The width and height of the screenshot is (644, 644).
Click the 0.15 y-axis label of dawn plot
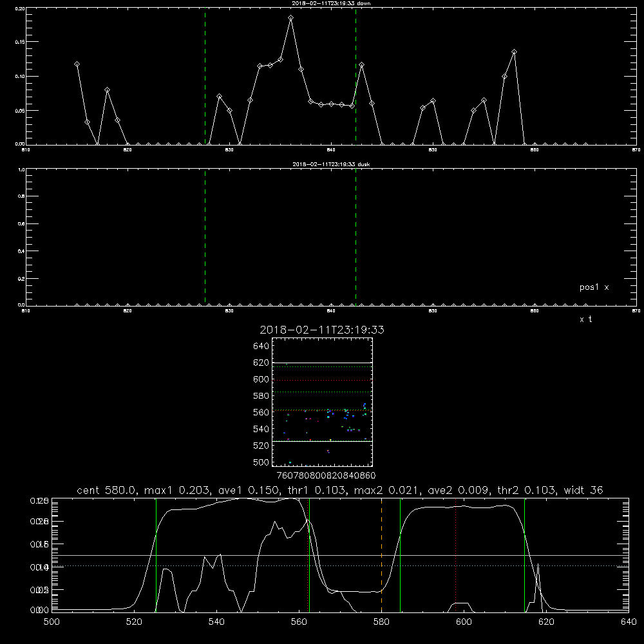[x=20, y=42]
